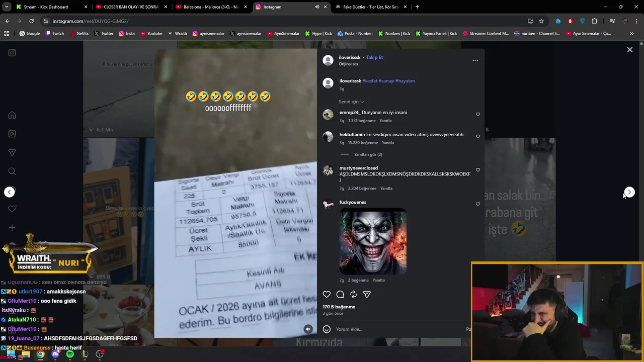The image size is (644, 362).
Task: Open Discord from the taskbar
Action: pyautogui.click(x=55, y=354)
